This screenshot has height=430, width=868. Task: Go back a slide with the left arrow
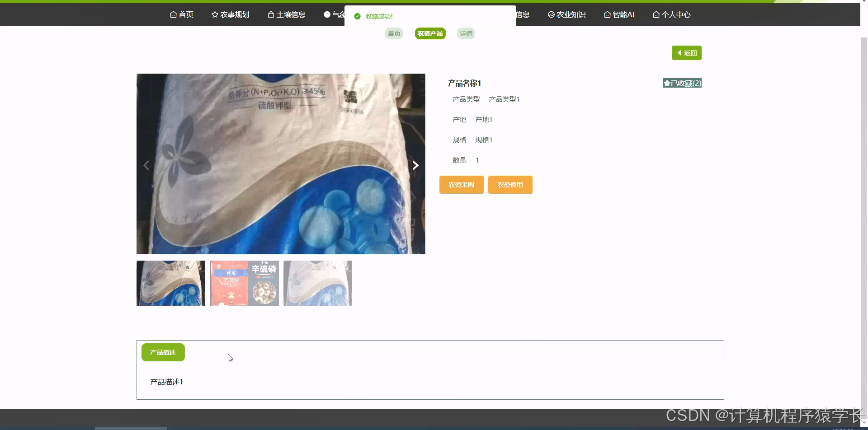(x=146, y=165)
